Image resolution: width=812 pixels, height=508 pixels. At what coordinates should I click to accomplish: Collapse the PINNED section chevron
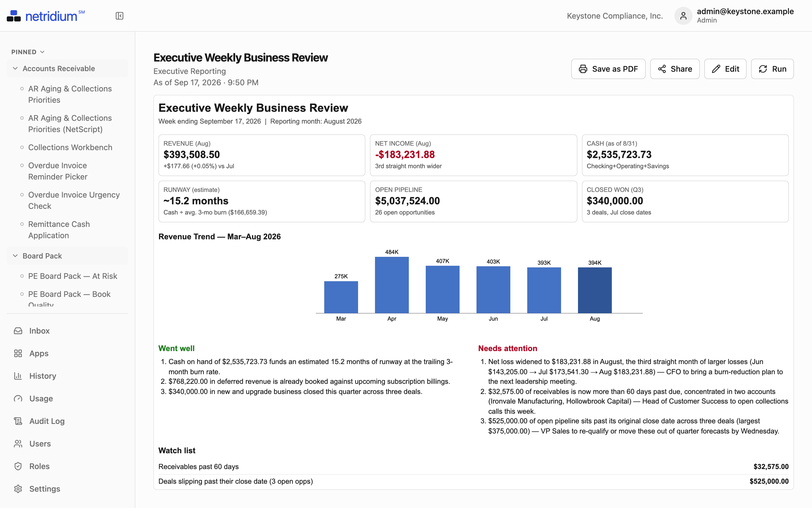[x=42, y=52]
